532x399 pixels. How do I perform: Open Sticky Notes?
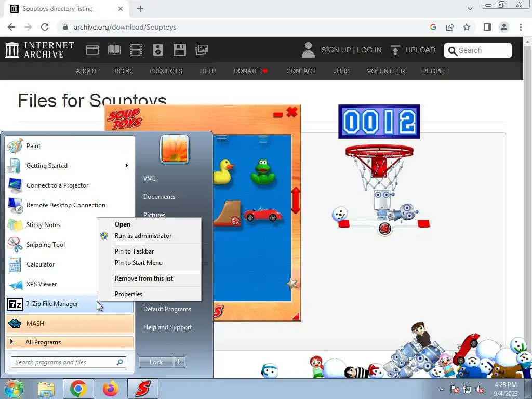coord(51,224)
